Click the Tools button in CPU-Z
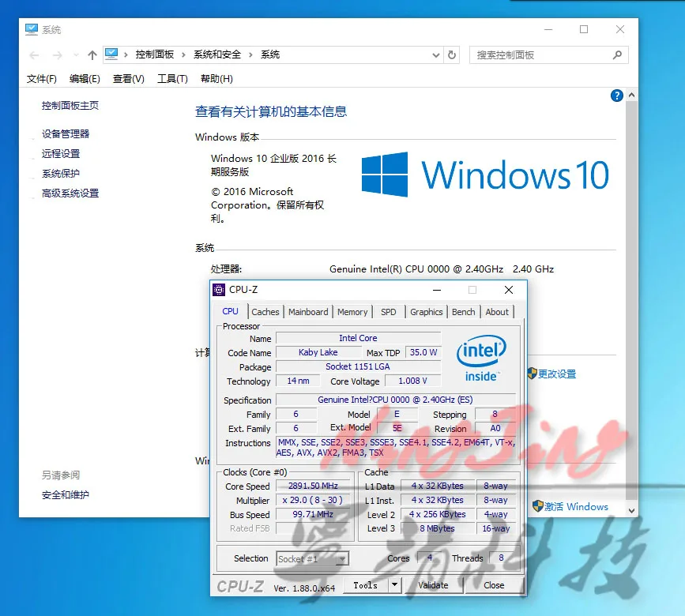This screenshot has height=616, width=685. click(365, 585)
